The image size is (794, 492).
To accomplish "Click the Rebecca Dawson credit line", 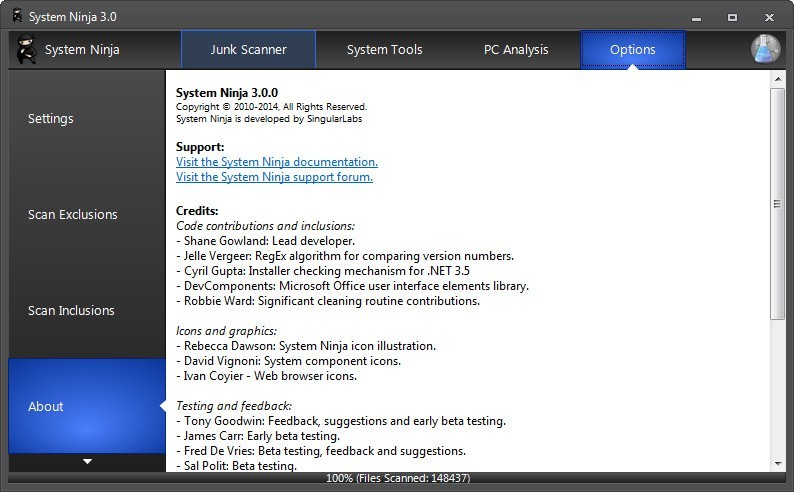I will tap(306, 346).
